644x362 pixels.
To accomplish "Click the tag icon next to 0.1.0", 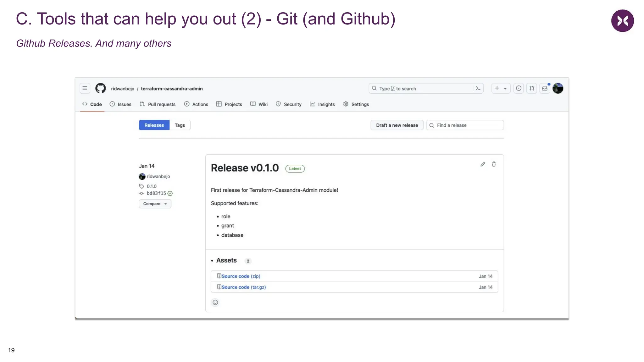I will coord(142,186).
